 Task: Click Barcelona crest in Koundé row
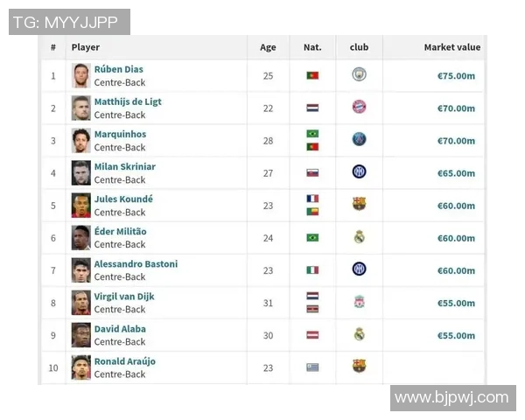359,205
